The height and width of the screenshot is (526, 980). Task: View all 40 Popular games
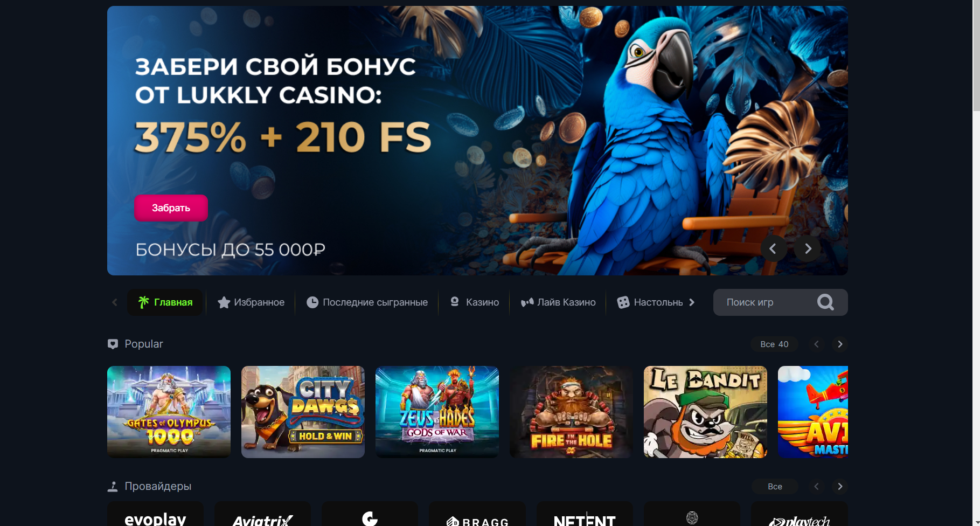[x=774, y=344]
